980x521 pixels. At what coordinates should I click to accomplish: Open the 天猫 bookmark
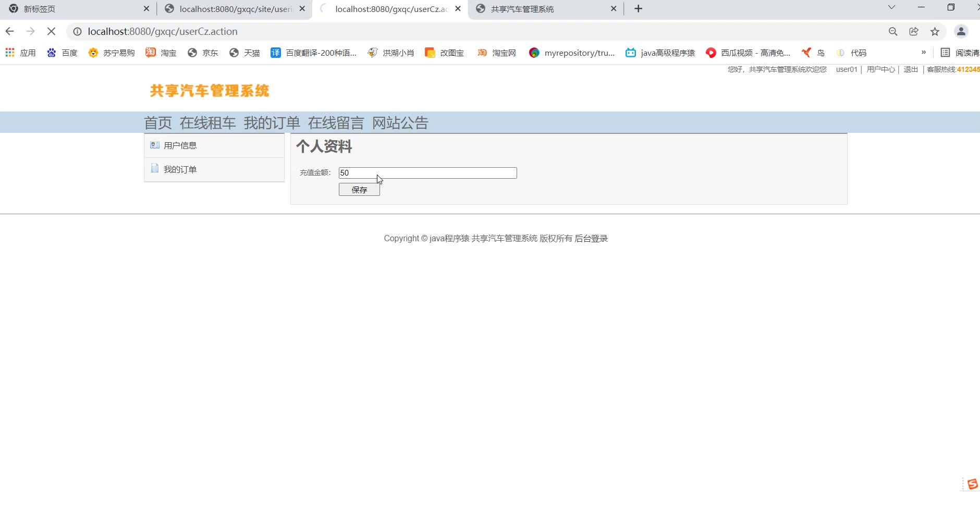244,53
